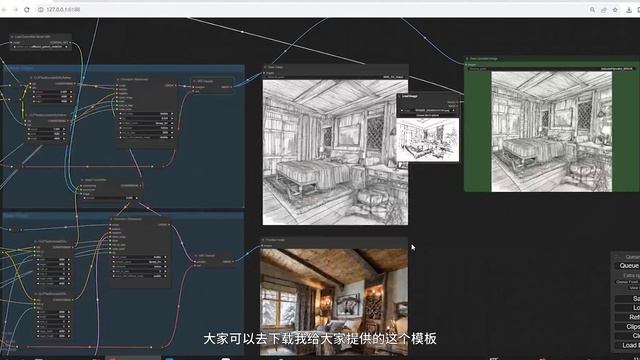
Task: Click the Load Default button
Action: click(627, 345)
